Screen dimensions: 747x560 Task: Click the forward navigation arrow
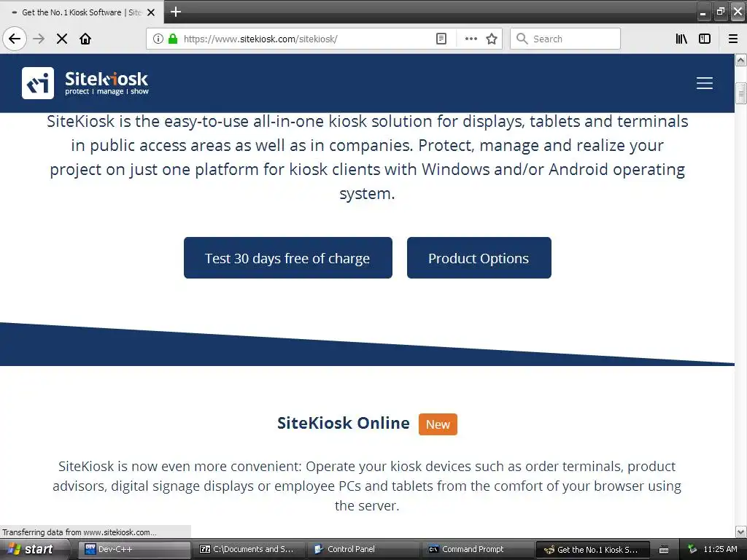39,39
